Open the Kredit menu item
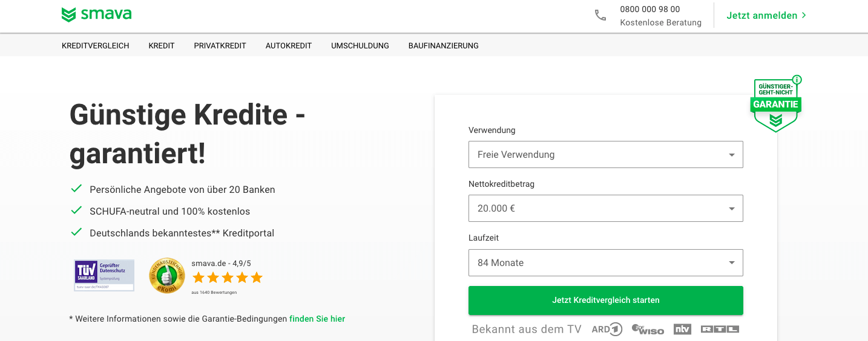 click(x=162, y=46)
